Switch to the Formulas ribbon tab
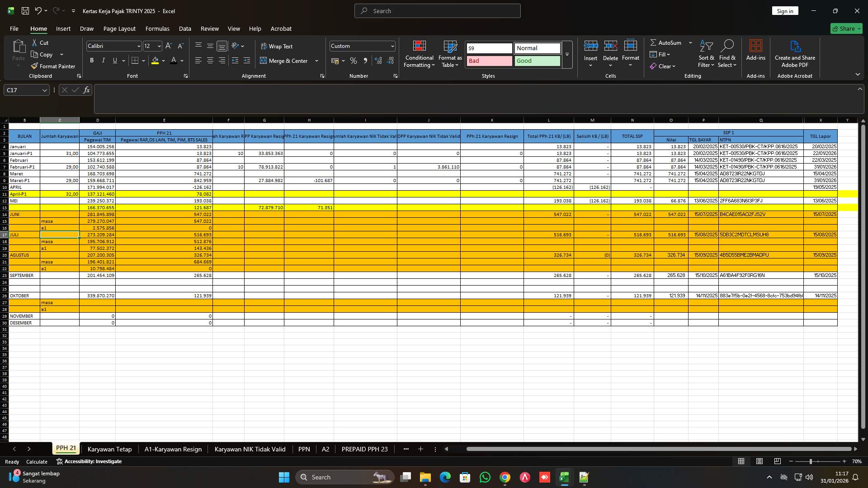This screenshot has width=868, height=488. [157, 28]
